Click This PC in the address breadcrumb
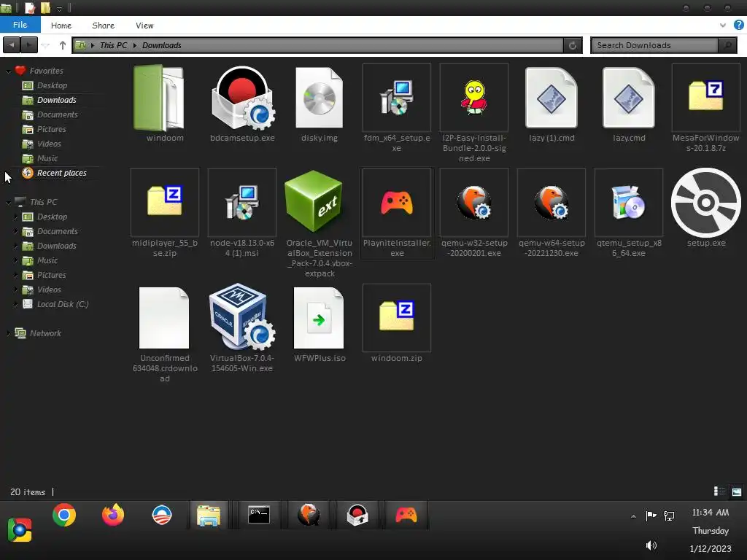This screenshot has width=747, height=560. (x=113, y=45)
